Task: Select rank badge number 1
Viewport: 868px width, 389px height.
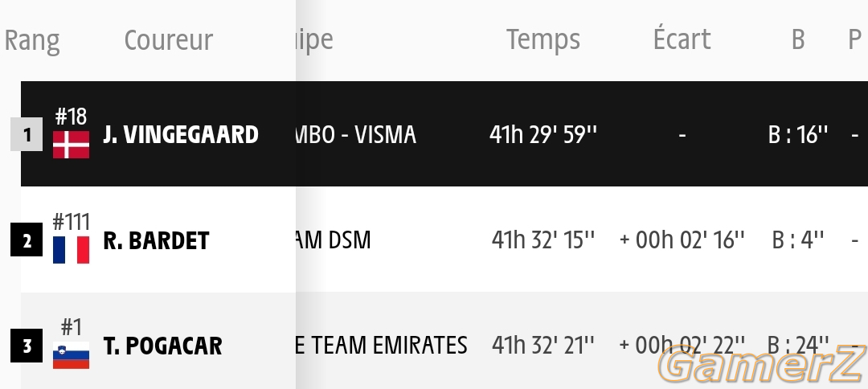Action: coord(27,134)
